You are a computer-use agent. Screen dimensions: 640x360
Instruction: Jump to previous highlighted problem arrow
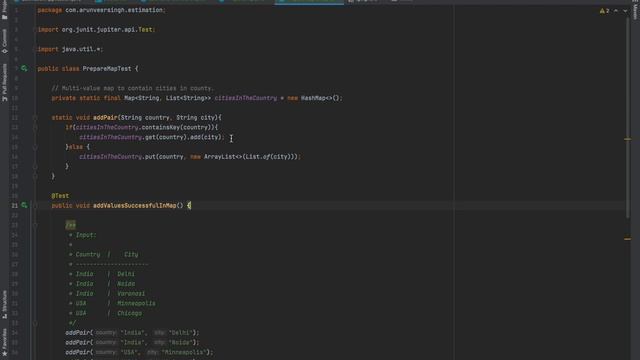pyautogui.click(x=616, y=11)
